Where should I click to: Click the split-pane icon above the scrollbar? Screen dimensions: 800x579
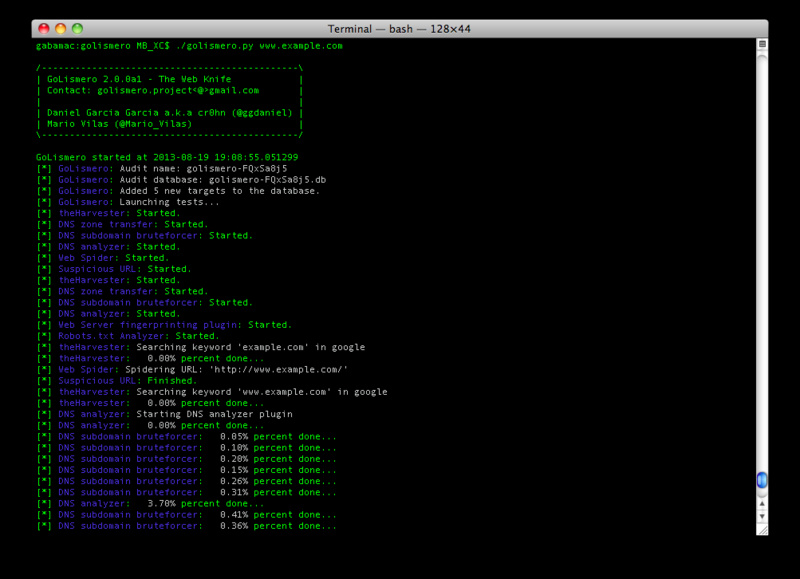762,44
